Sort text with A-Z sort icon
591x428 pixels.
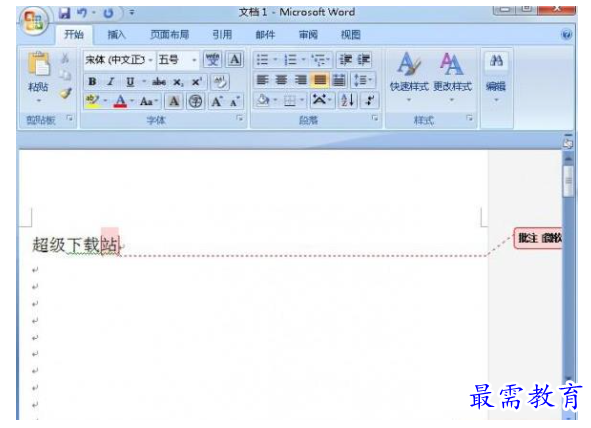pyautogui.click(x=347, y=100)
